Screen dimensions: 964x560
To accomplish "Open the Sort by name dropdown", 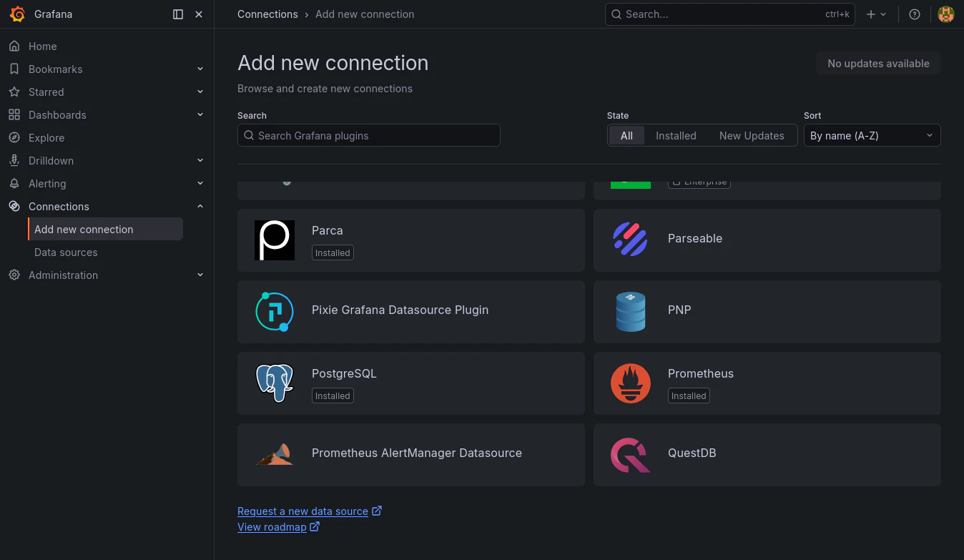I will (872, 136).
